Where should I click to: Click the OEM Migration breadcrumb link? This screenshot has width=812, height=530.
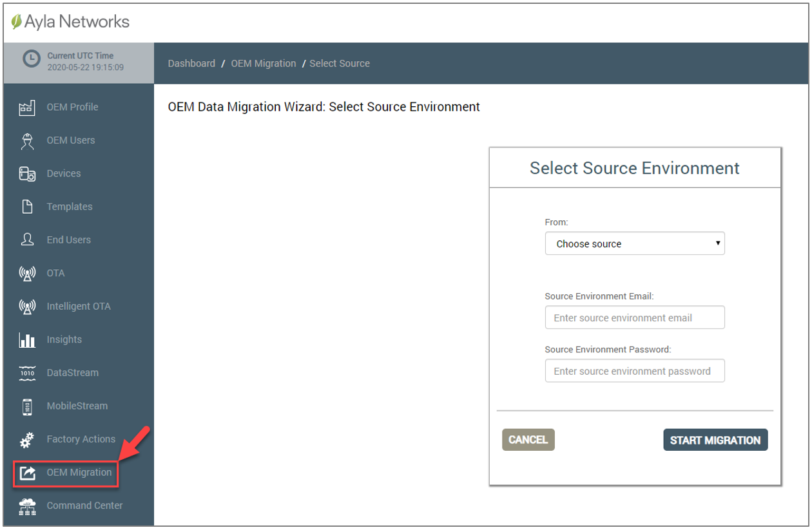click(x=264, y=63)
